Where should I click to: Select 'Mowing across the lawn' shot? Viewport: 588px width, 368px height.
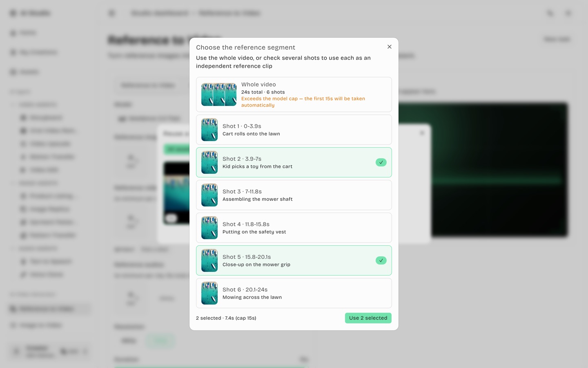(294, 293)
